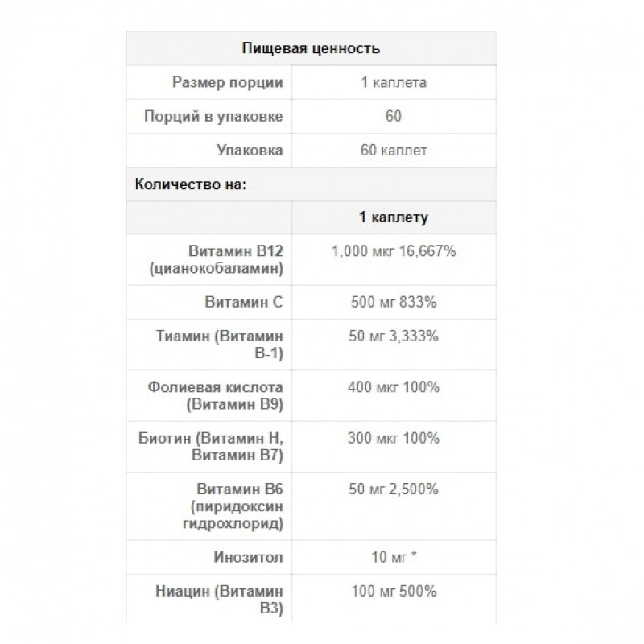Click the "Витамин B6" pyridoxine label

(x=240, y=489)
